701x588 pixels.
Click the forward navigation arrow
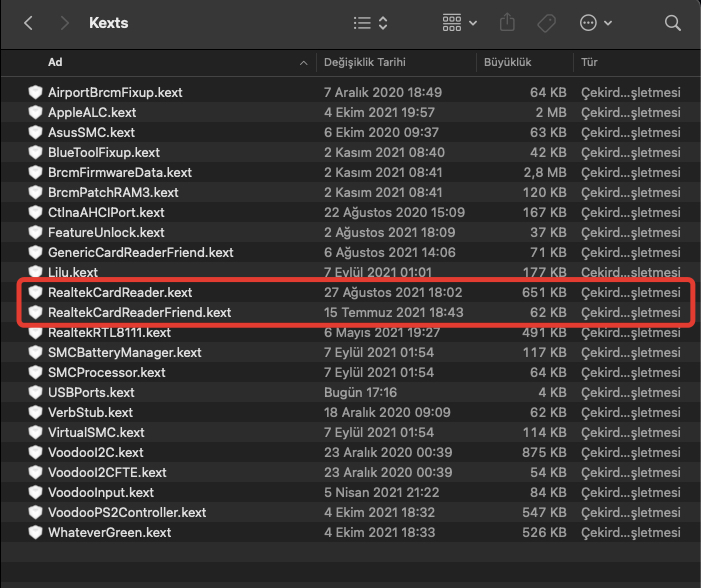pos(64,22)
